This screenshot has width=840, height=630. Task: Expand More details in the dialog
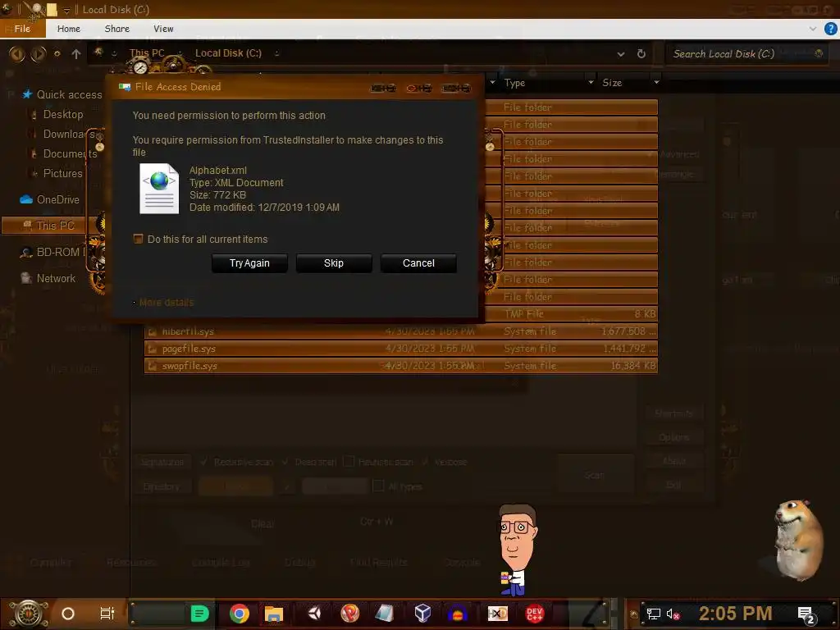coord(166,303)
